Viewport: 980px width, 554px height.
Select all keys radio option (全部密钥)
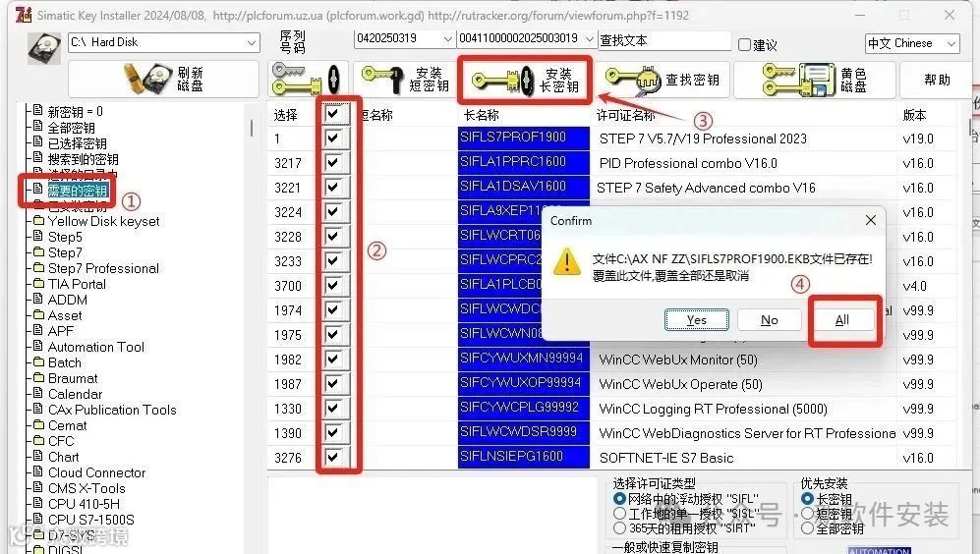[x=807, y=528]
